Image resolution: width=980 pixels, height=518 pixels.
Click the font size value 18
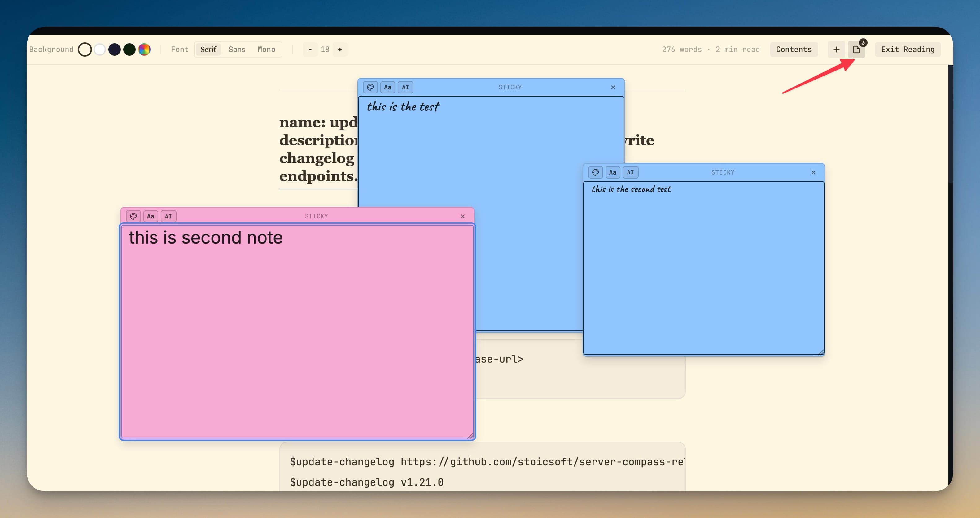(325, 50)
